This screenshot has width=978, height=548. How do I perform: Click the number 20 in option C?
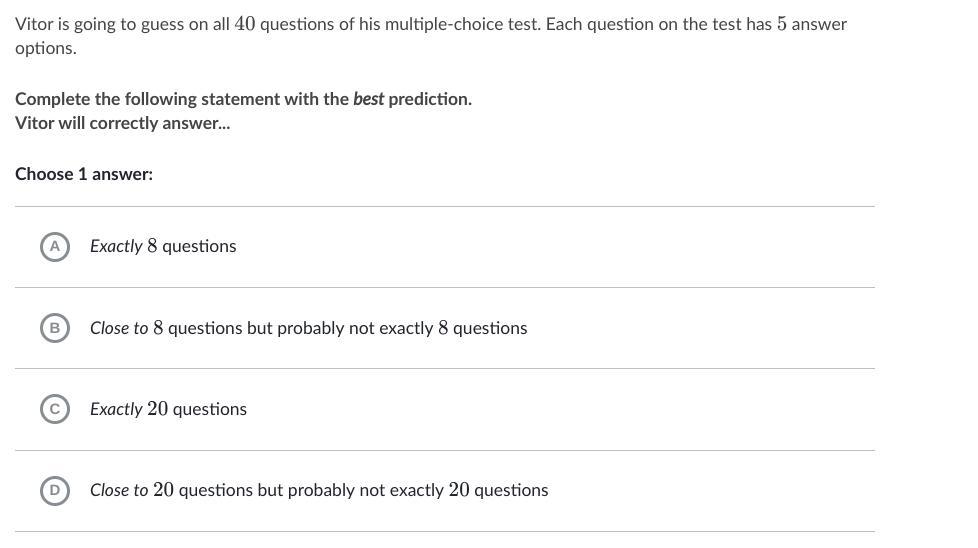[158, 409]
